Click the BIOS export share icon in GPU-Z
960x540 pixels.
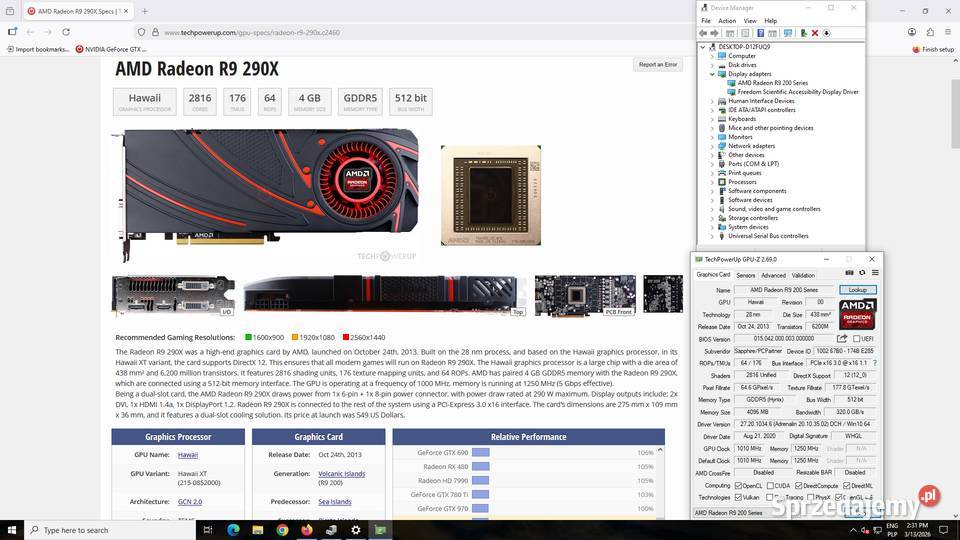[842, 339]
